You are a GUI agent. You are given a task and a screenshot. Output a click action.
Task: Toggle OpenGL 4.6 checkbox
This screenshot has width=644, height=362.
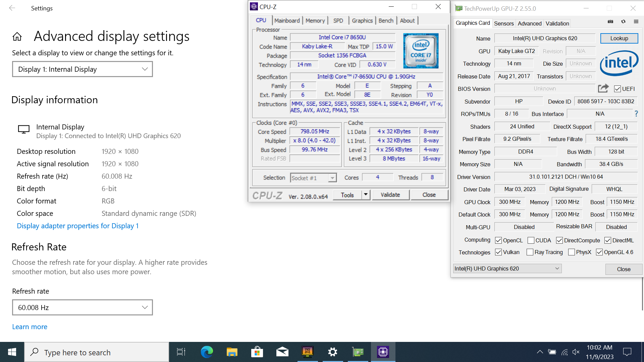pyautogui.click(x=599, y=252)
